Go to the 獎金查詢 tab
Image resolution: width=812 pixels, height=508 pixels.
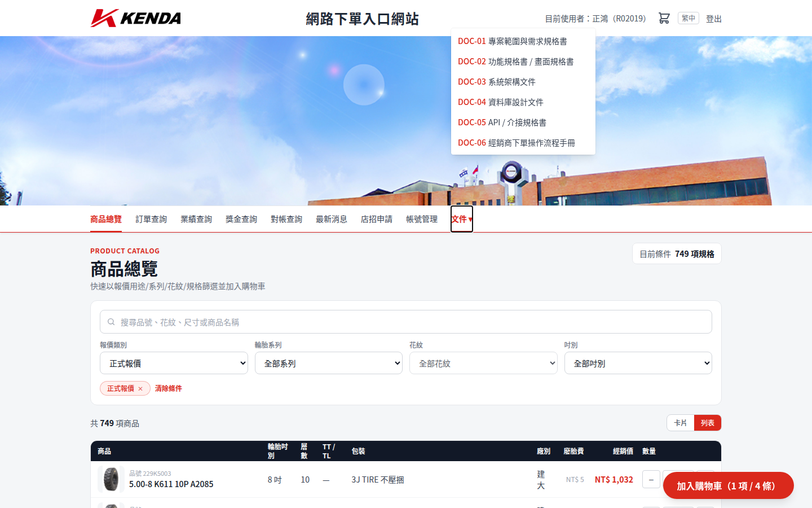(x=241, y=219)
